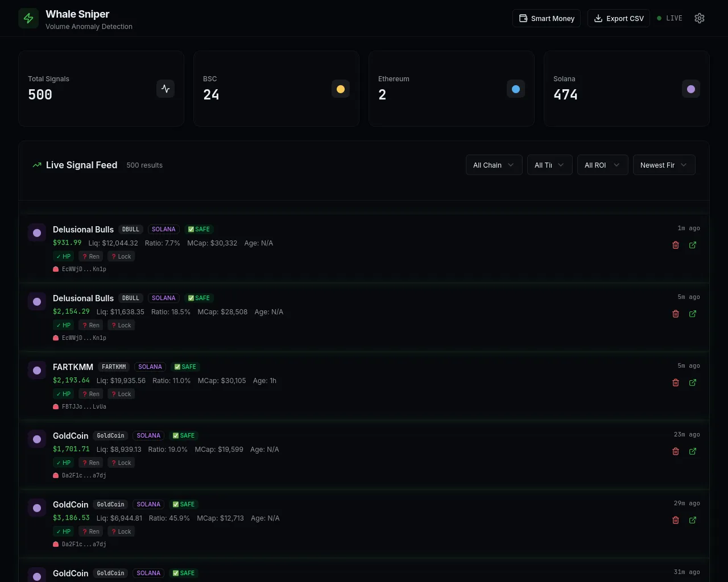Click "Ratio: 45.9%" value

click(169, 518)
